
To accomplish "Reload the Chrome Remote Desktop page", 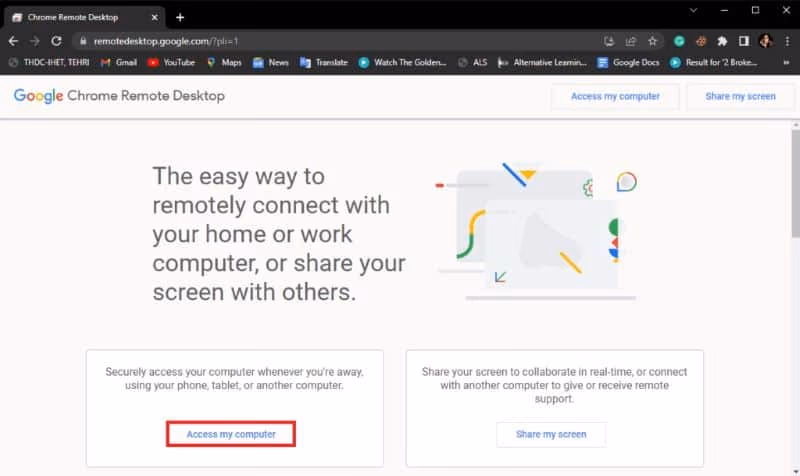I will 57,41.
